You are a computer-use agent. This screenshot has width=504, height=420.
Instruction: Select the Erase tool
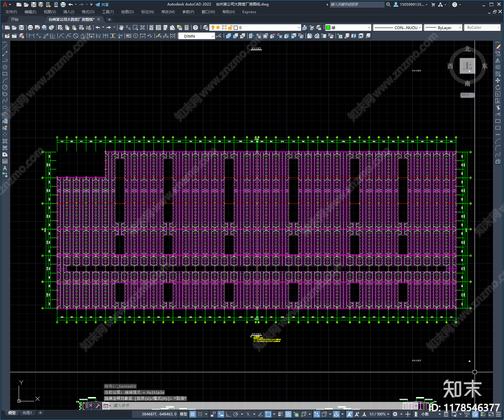pyautogui.click(x=498, y=47)
